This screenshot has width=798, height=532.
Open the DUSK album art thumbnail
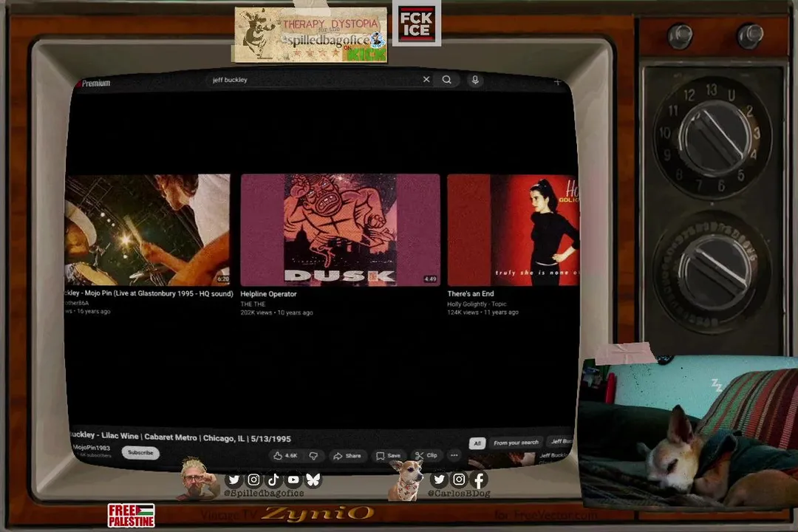(340, 230)
